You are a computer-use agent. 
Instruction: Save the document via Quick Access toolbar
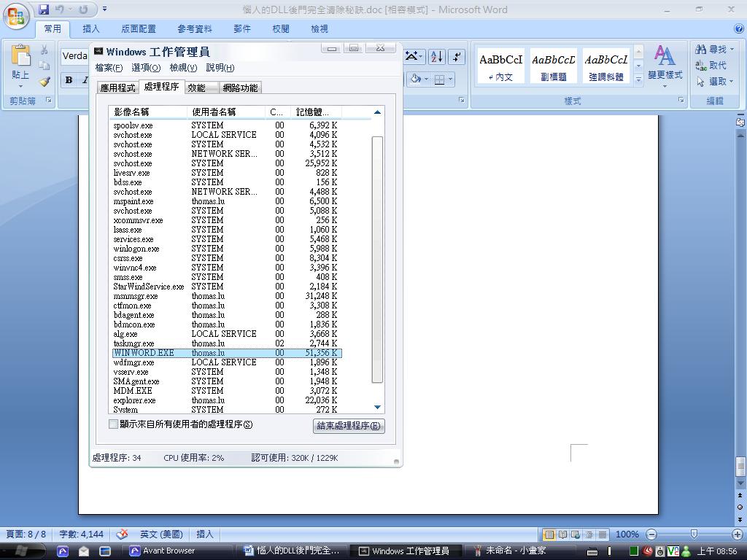click(x=44, y=9)
